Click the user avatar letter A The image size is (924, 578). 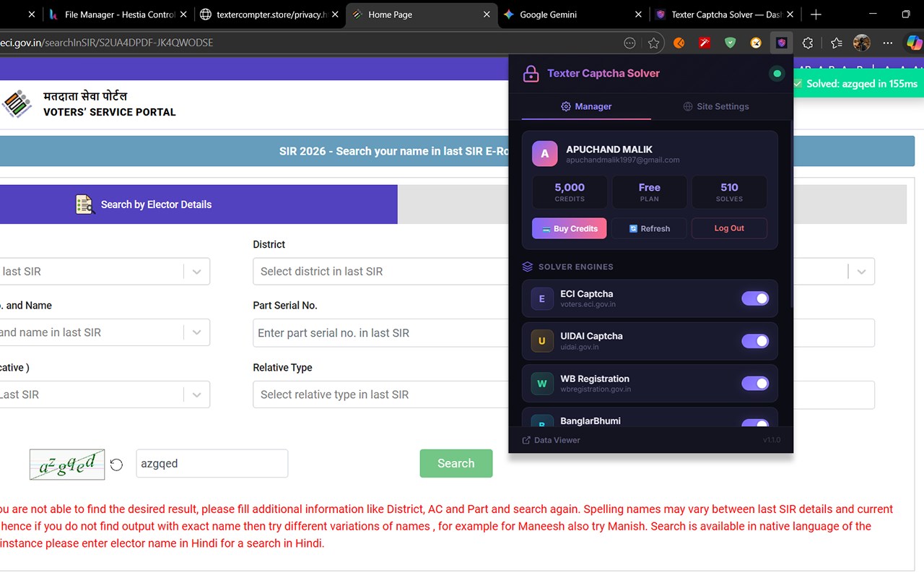click(x=545, y=153)
